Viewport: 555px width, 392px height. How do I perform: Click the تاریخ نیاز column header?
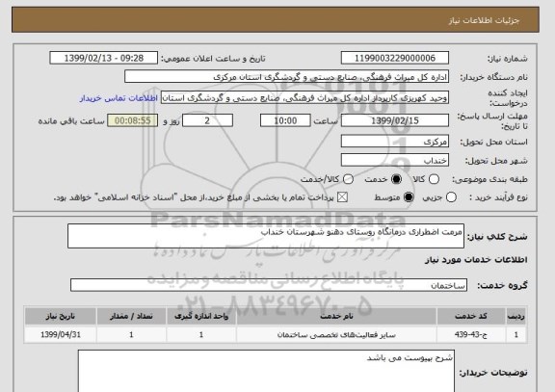(60, 316)
